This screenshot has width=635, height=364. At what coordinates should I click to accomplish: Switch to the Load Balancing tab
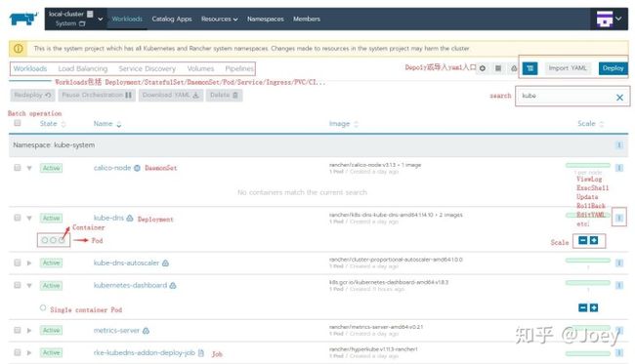(x=83, y=68)
